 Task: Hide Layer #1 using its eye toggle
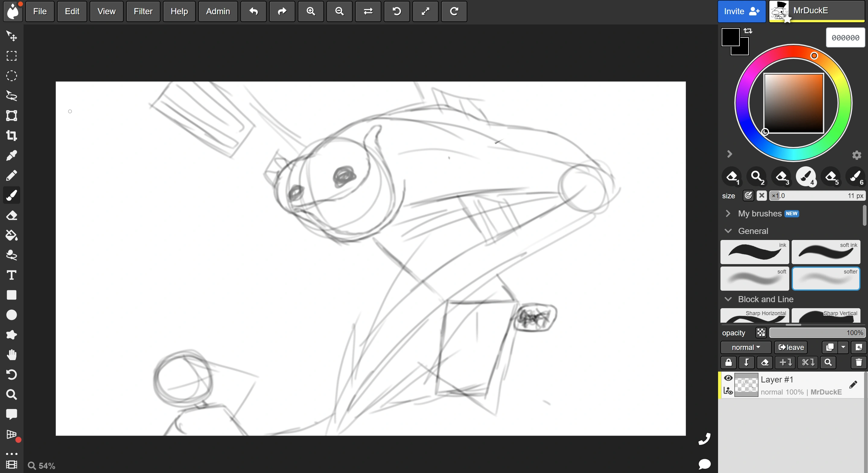tap(729, 378)
